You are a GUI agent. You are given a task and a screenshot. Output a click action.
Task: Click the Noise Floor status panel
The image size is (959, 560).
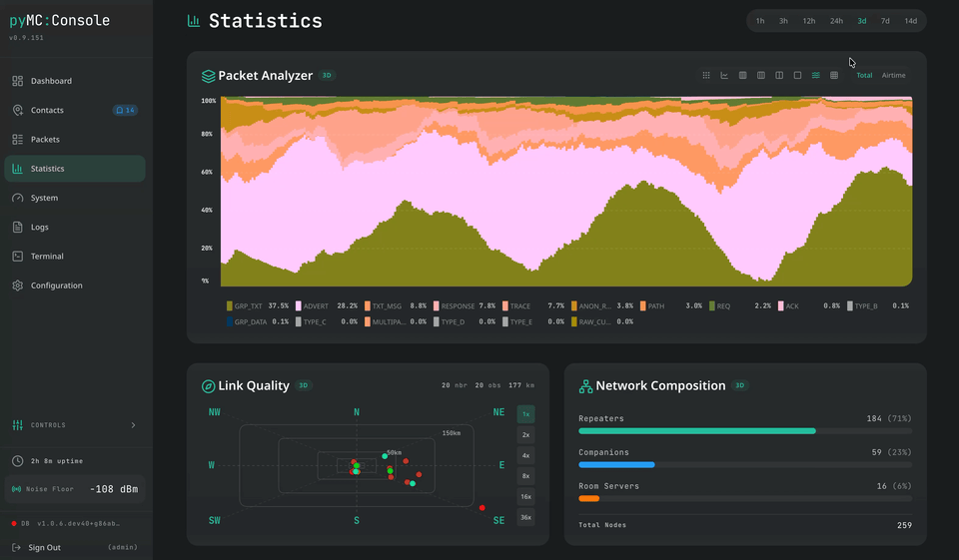point(75,489)
